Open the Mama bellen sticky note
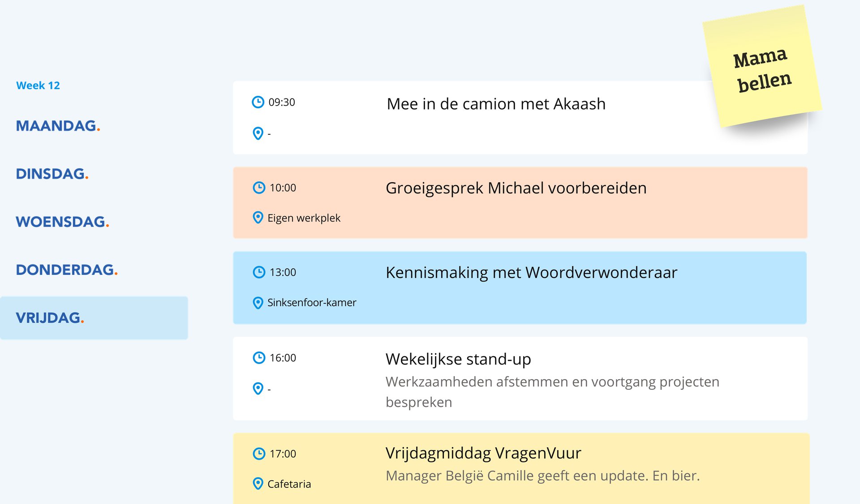Screen dimensions: 860x504 [x=762, y=66]
